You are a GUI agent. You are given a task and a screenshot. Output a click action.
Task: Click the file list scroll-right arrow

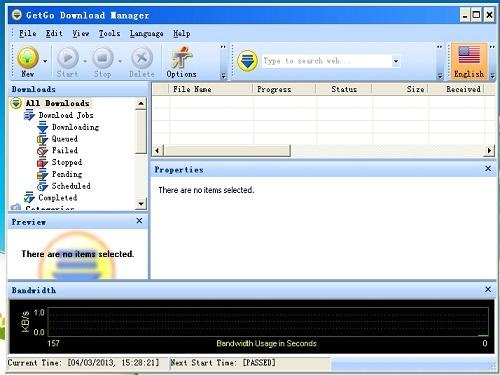pyautogui.click(x=489, y=150)
